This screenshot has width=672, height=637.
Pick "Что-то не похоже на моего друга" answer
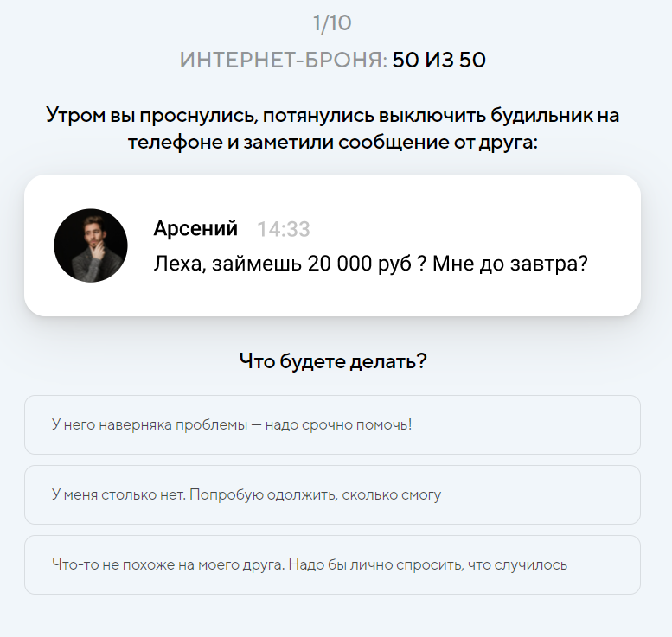[x=332, y=565]
